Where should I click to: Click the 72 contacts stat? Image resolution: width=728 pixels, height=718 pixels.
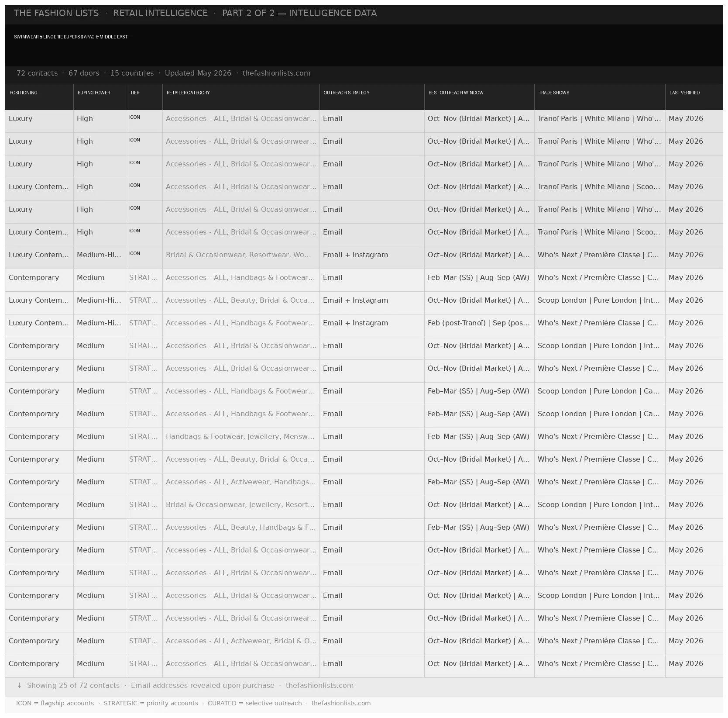[x=37, y=73]
